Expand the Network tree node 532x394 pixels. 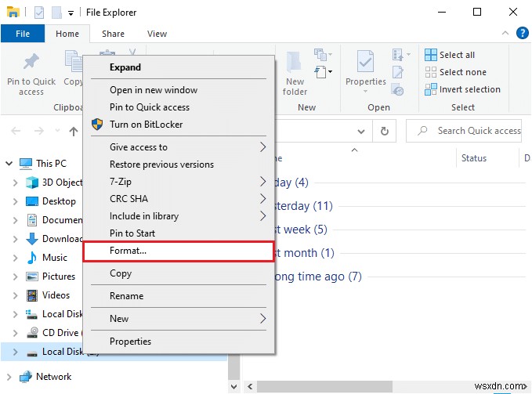[9, 377]
